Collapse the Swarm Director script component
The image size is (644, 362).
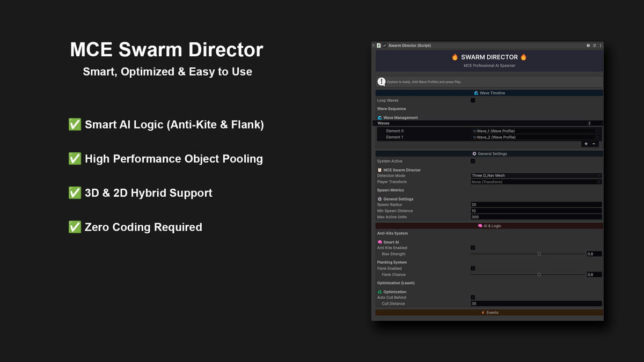point(374,46)
